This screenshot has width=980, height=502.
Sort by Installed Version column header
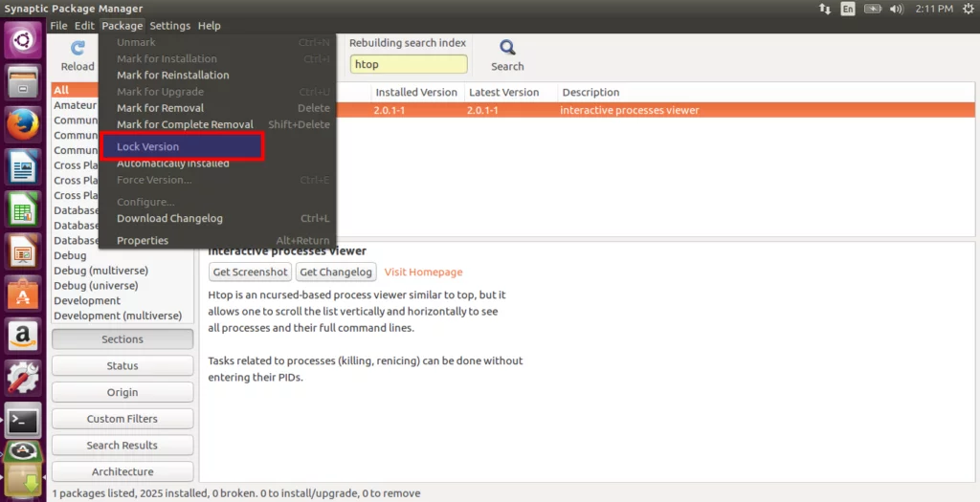click(416, 92)
